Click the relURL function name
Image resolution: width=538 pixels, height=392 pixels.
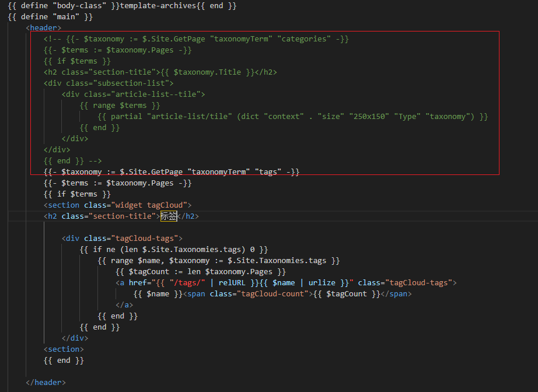click(x=232, y=282)
